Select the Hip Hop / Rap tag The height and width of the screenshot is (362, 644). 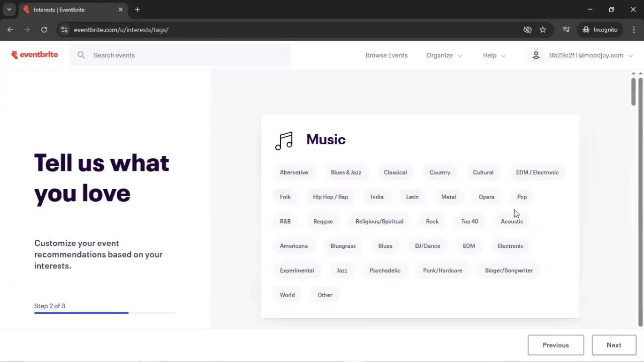tap(331, 197)
